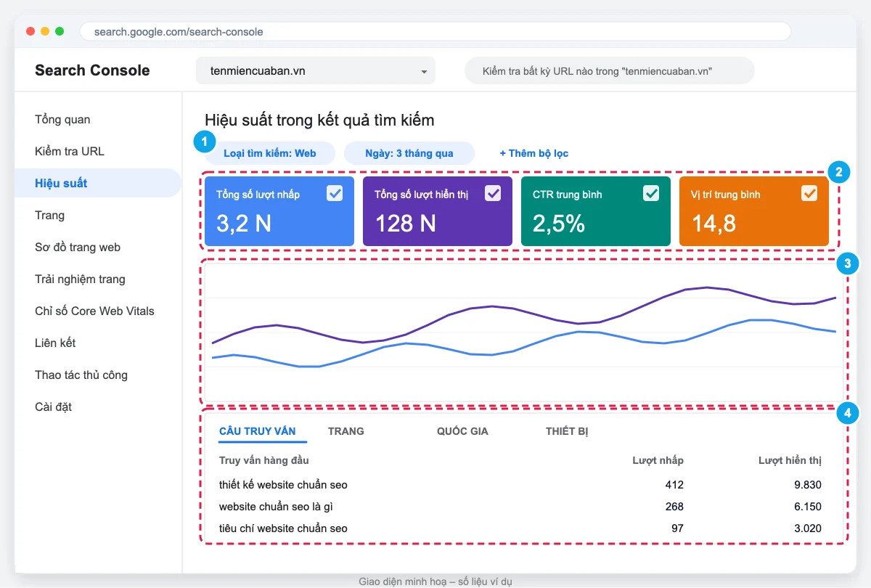Click the impressions value 3.020
The height and width of the screenshot is (588, 871).
[x=807, y=528]
